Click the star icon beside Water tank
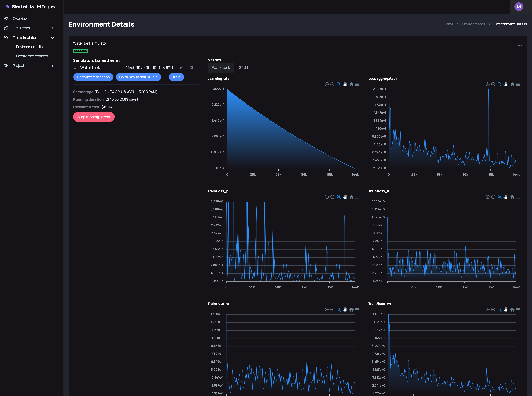The image size is (532, 396). [x=75, y=68]
